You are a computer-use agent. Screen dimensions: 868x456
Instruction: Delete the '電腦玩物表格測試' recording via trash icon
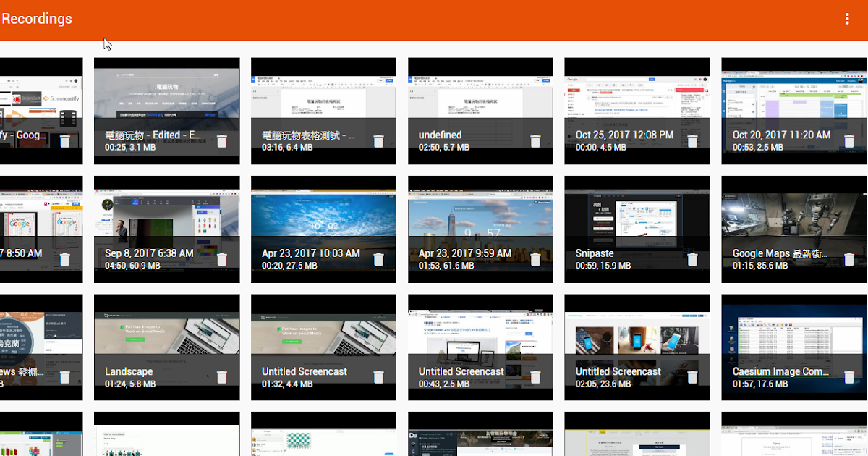coord(379,140)
